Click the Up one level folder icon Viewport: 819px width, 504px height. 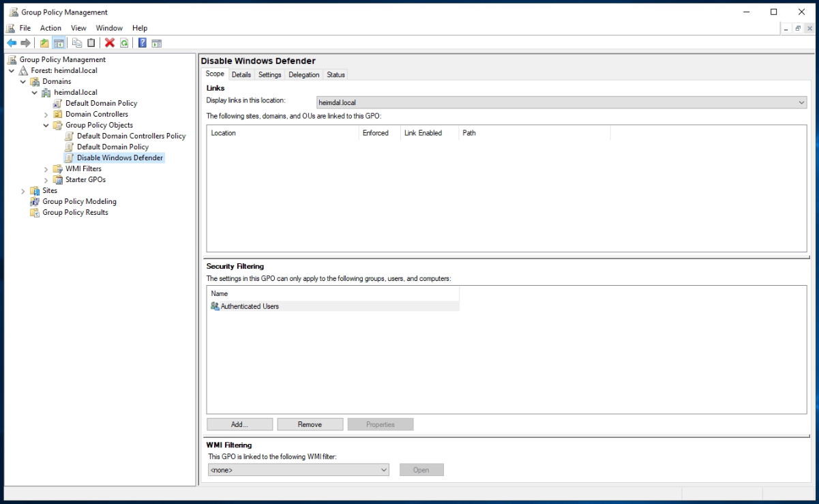click(x=44, y=43)
